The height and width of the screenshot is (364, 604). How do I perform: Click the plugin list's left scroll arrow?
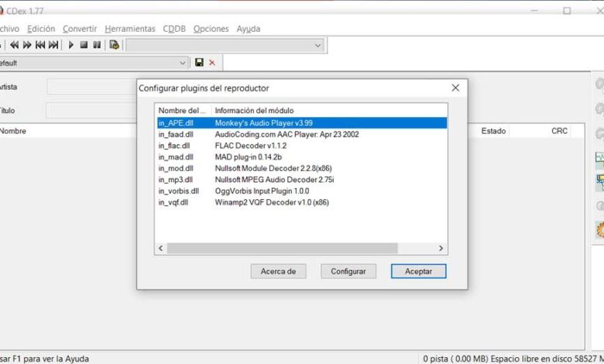(x=161, y=249)
